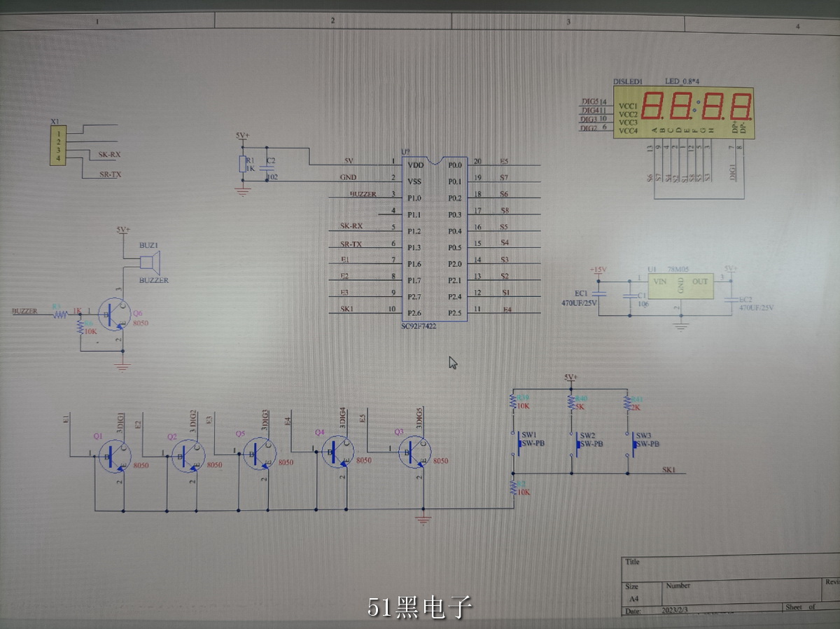The width and height of the screenshot is (840, 629).
Task: Click the DIG5 label at LED pin 14
Action: (x=589, y=102)
